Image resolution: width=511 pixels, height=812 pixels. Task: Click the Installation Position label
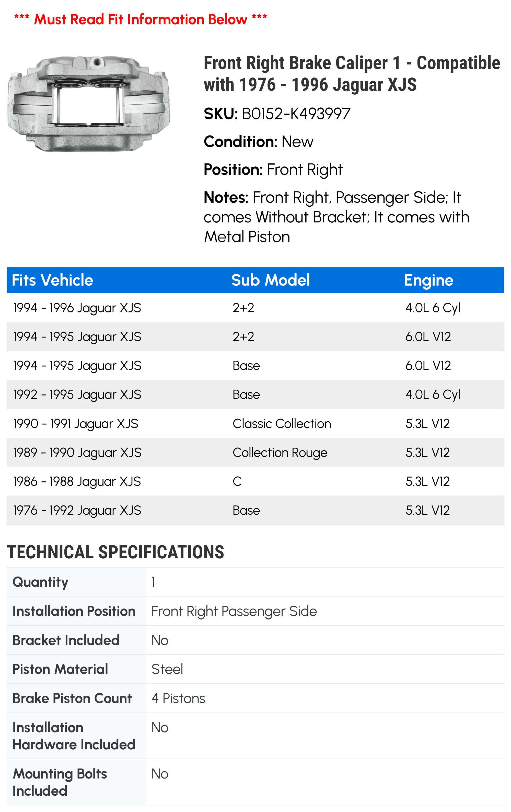click(74, 611)
